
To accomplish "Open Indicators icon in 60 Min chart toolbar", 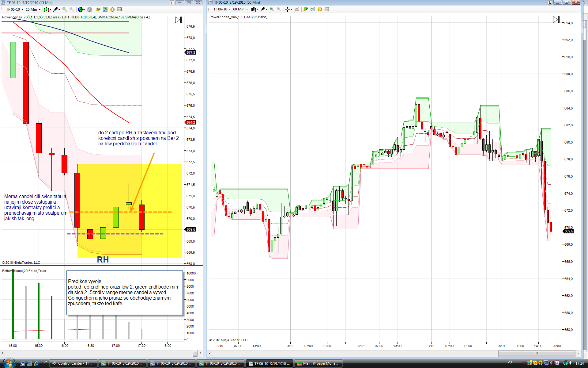I will click(x=312, y=9).
